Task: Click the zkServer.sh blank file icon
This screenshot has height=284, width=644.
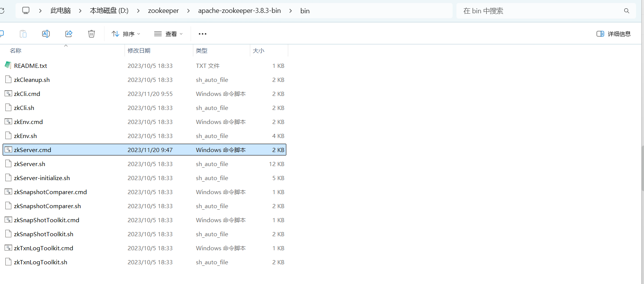Action: tap(8, 163)
